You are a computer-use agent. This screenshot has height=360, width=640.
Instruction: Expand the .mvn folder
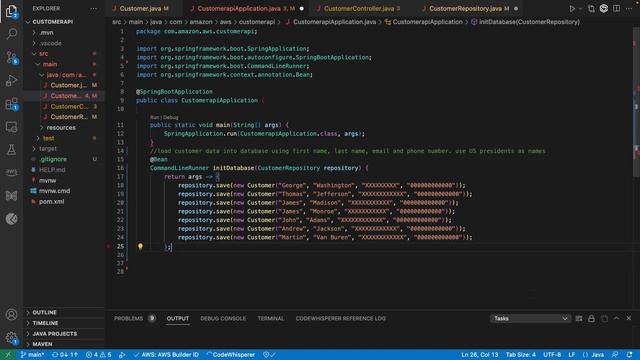[46, 32]
